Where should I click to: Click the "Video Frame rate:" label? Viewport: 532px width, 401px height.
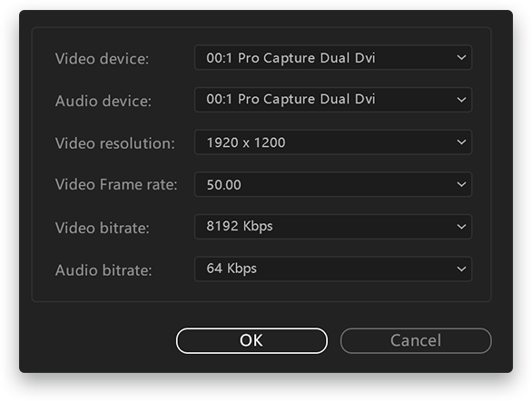pos(116,185)
